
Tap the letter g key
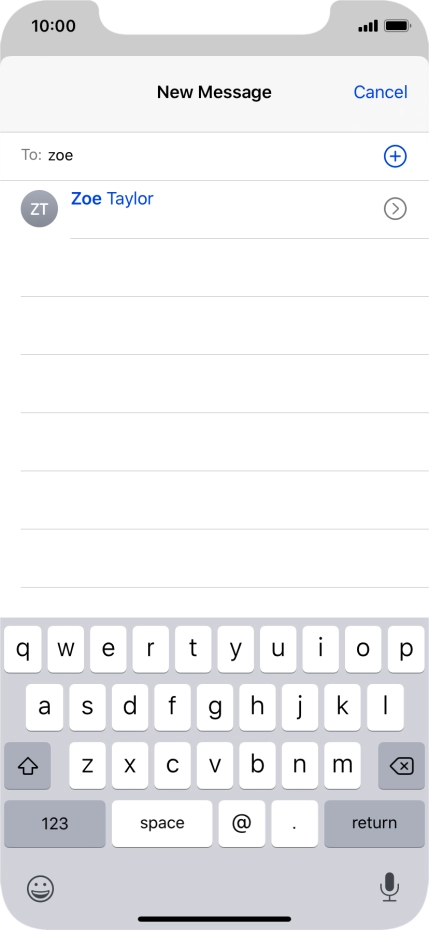tap(215, 707)
